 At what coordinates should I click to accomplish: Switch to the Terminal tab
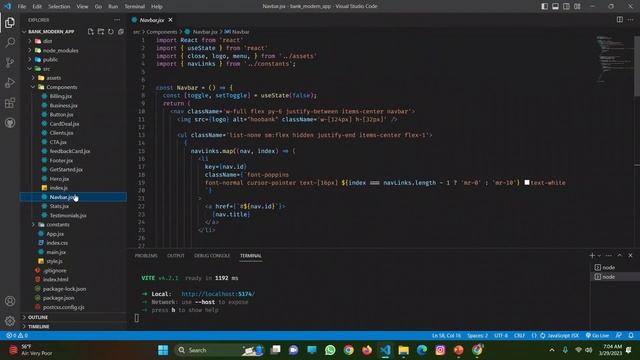click(x=251, y=256)
